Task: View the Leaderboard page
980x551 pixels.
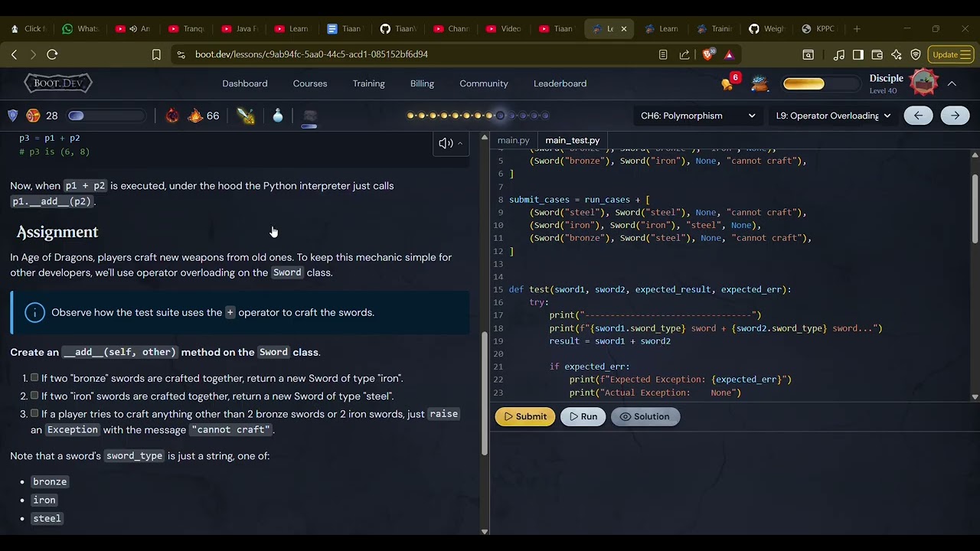Action: 560,83
